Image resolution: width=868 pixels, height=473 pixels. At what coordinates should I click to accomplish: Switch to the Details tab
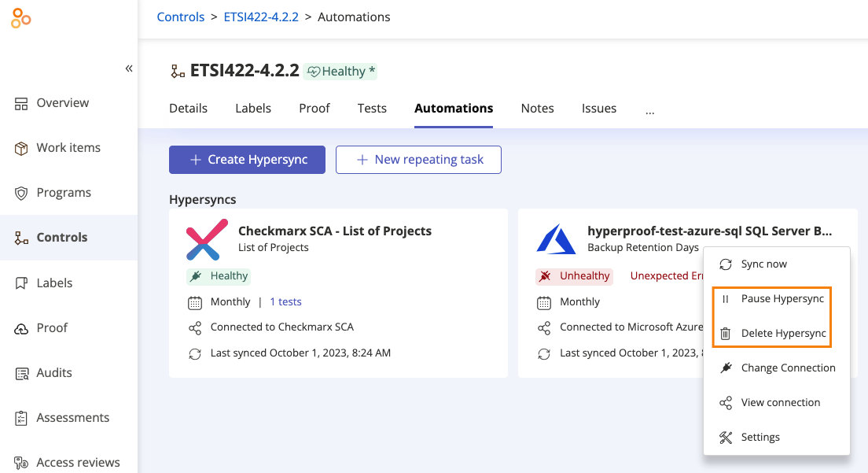tap(188, 109)
